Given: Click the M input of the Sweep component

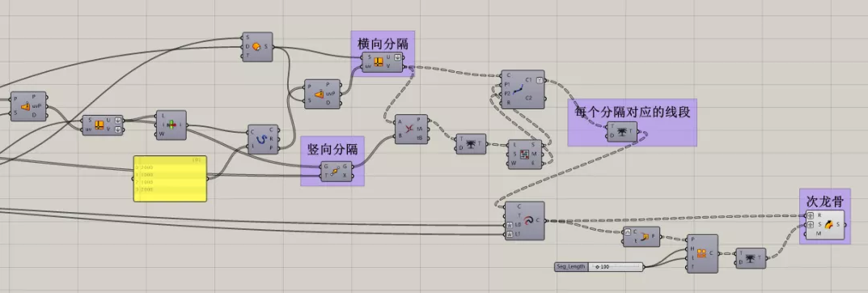Looking at the screenshot, I should tap(818, 234).
